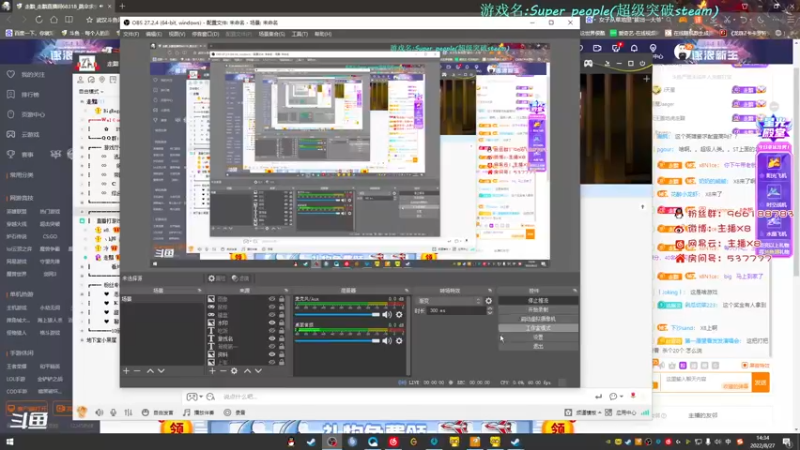
Task: Click OBS icon in Windows taskbar
Action: pos(332,442)
